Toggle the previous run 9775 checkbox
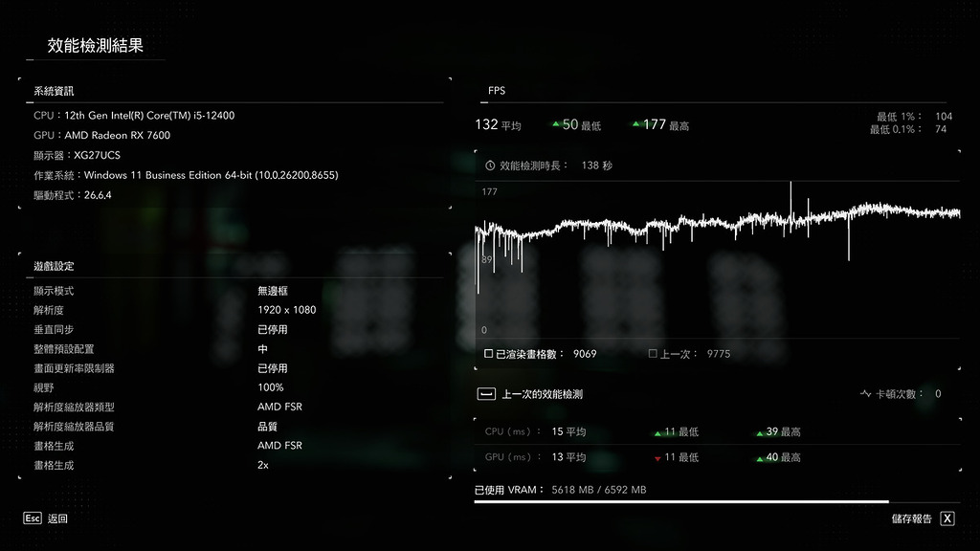 pos(653,354)
